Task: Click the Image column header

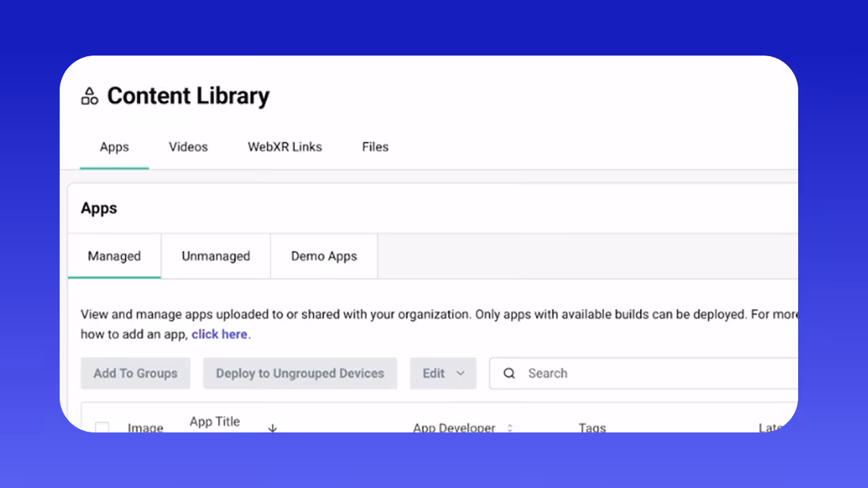Action: pyautogui.click(x=146, y=428)
